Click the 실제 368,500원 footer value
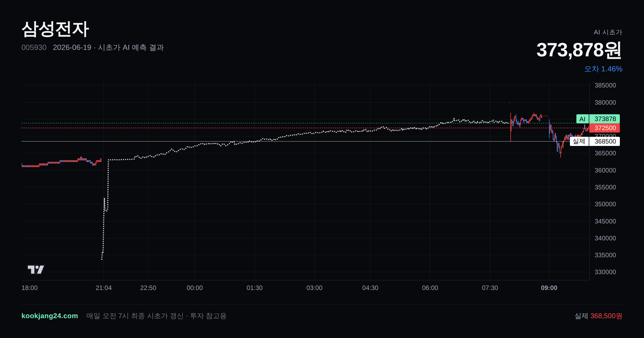 pos(598,316)
